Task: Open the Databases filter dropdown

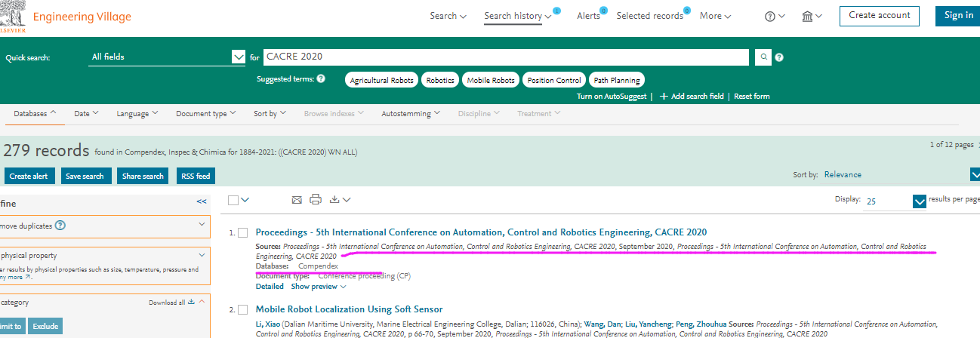Action: tap(35, 113)
